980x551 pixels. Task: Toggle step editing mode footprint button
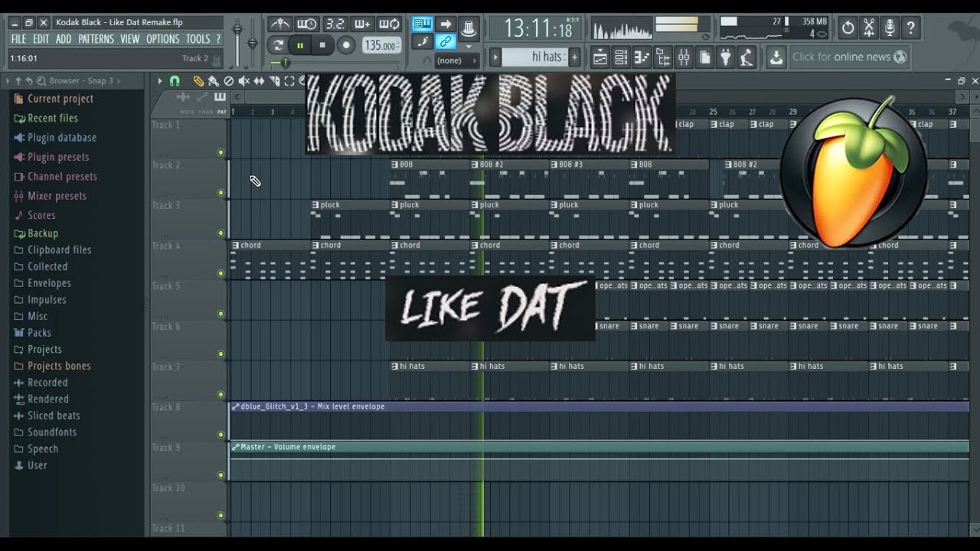(422, 42)
